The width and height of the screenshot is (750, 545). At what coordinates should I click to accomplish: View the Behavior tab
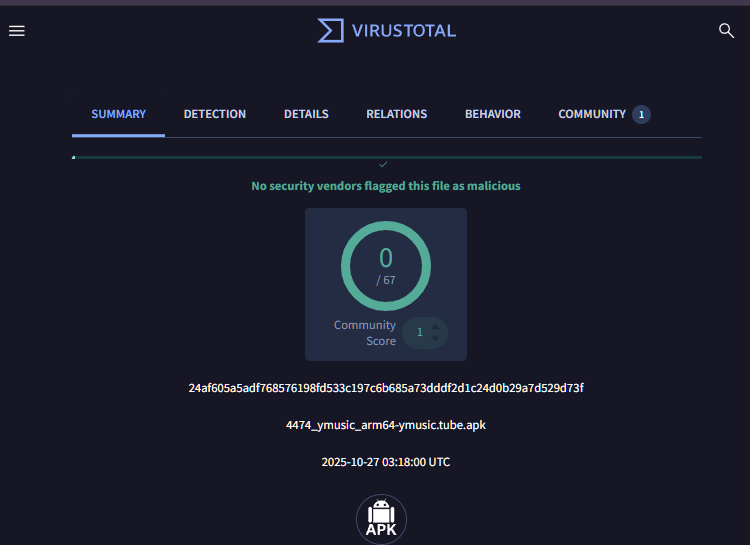pos(493,114)
